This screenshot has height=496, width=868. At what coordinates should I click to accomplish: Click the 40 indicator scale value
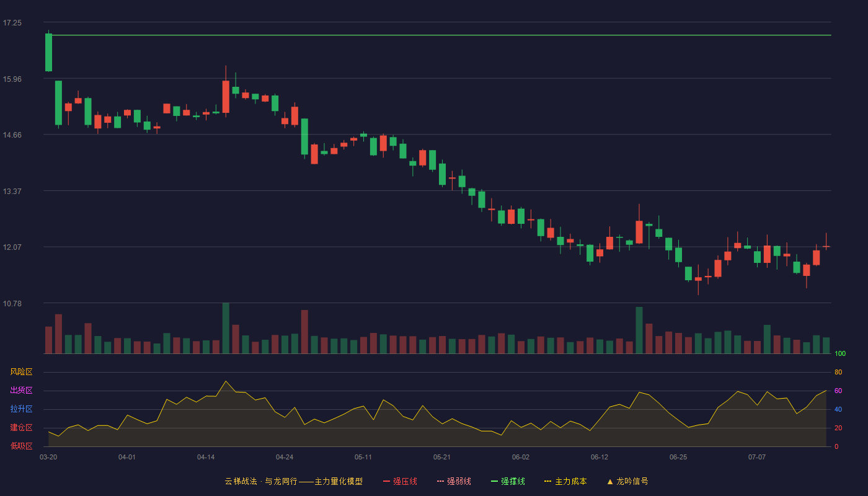(x=838, y=409)
